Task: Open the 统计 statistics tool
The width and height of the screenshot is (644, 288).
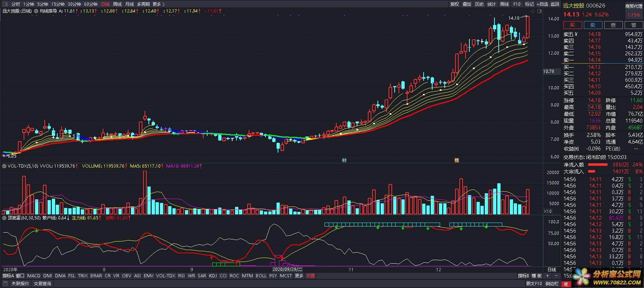Action: pyautogui.click(x=492, y=4)
